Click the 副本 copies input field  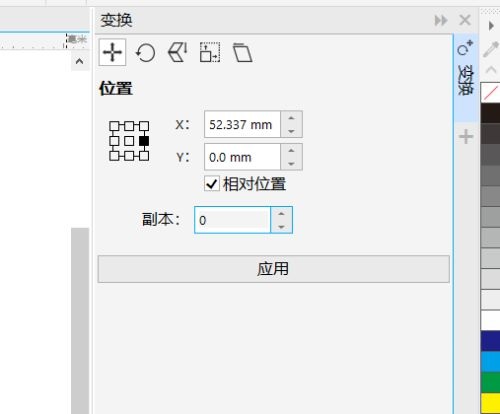(232, 220)
